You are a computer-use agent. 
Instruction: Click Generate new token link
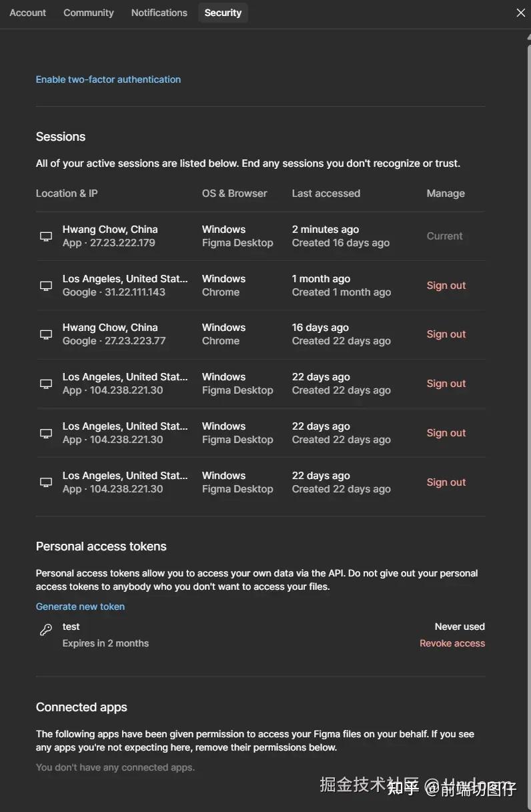click(80, 606)
